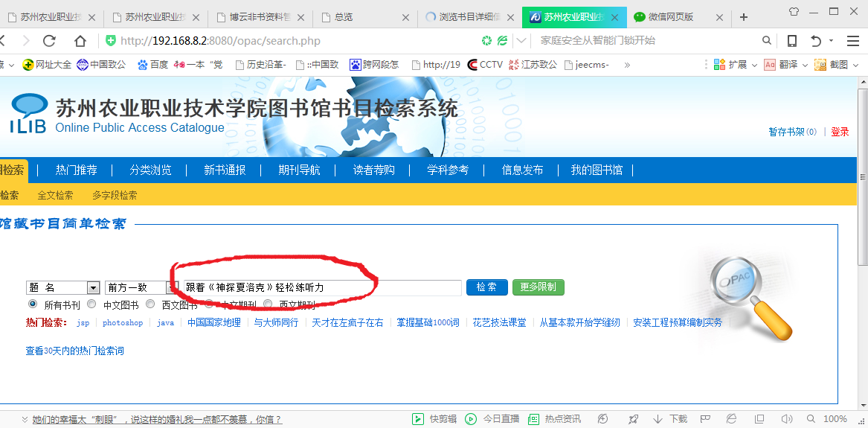
Task: Click the 登录 login link
Action: [x=840, y=132]
